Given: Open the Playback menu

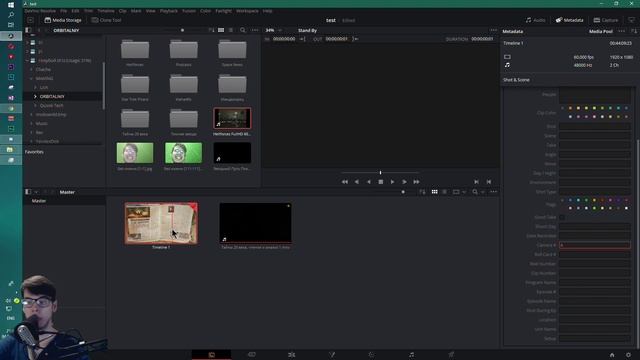Looking at the screenshot, I should 169,11.
